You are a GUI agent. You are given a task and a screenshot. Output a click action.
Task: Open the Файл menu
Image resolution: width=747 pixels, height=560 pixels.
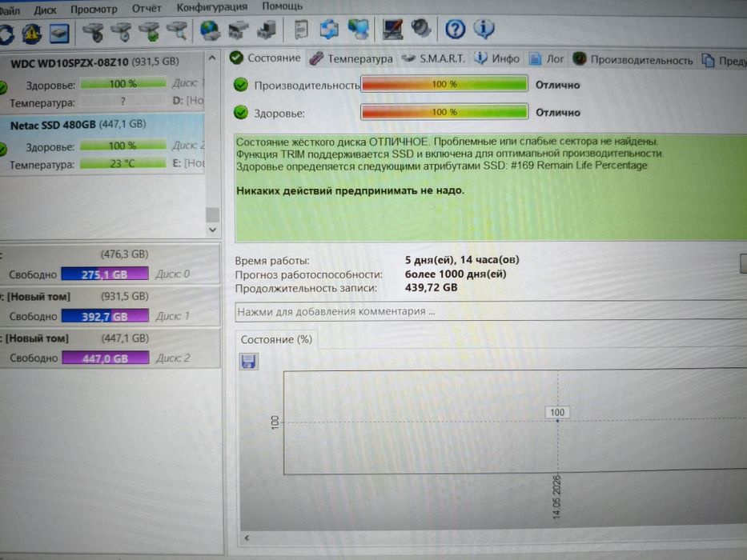tap(10, 10)
